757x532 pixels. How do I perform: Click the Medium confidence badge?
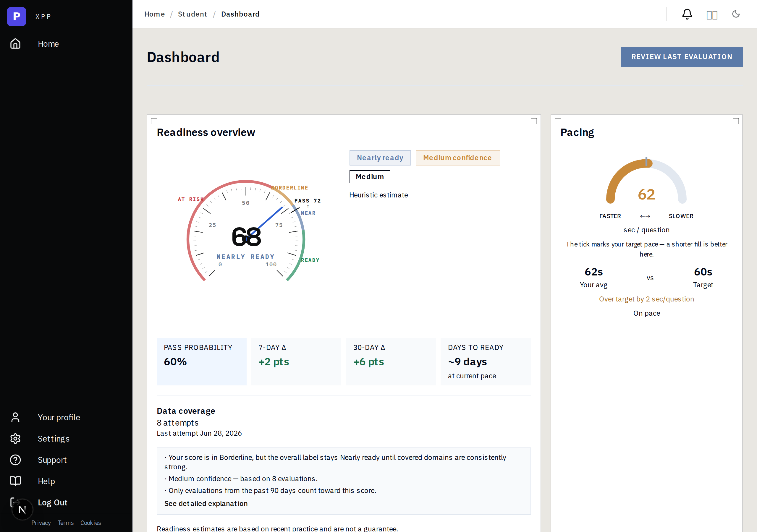(458, 158)
